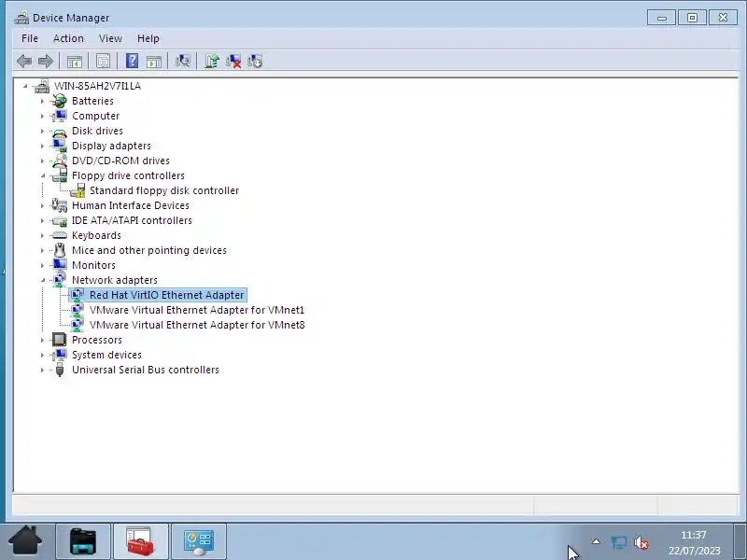
Task: Select VMware Virtual Ethernet Adapter for VMnet8
Action: (197, 325)
